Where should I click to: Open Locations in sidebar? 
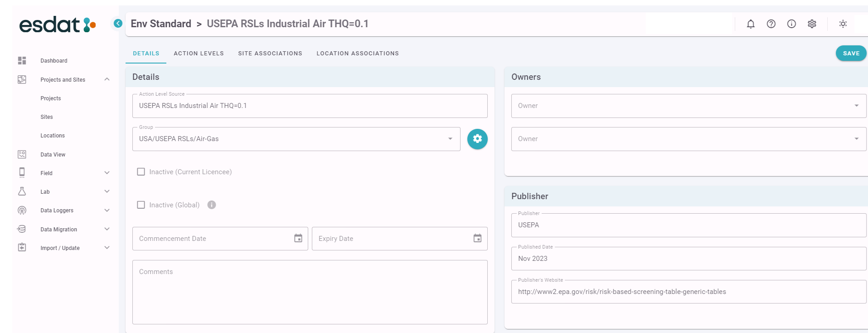53,136
